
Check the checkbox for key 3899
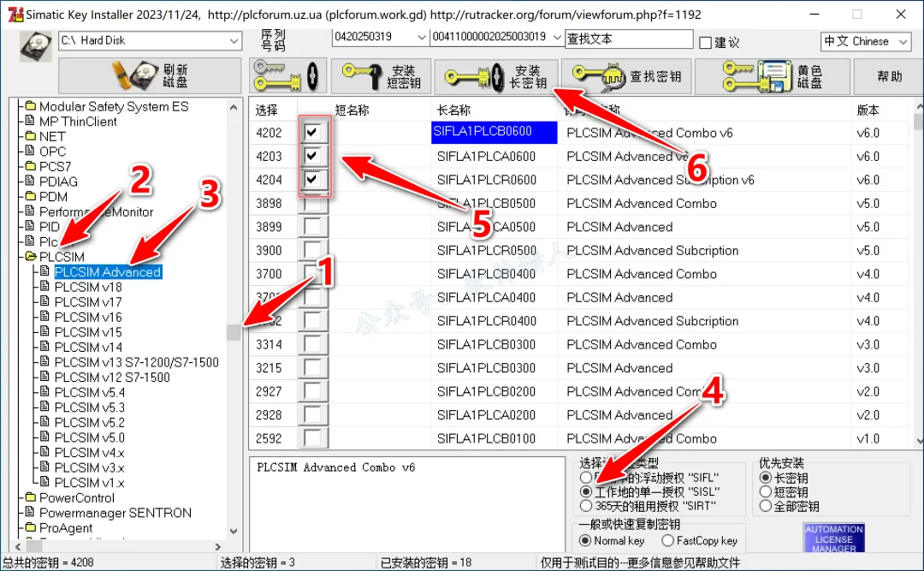coord(312,227)
